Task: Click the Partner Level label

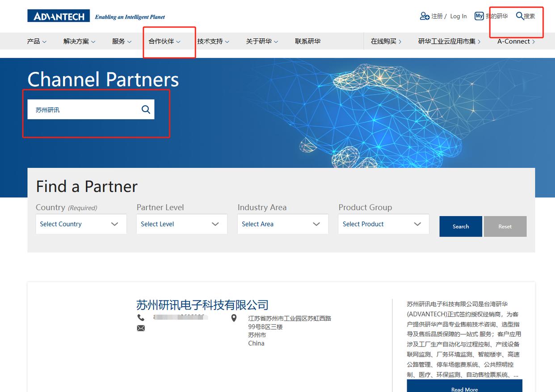Action: pos(160,207)
